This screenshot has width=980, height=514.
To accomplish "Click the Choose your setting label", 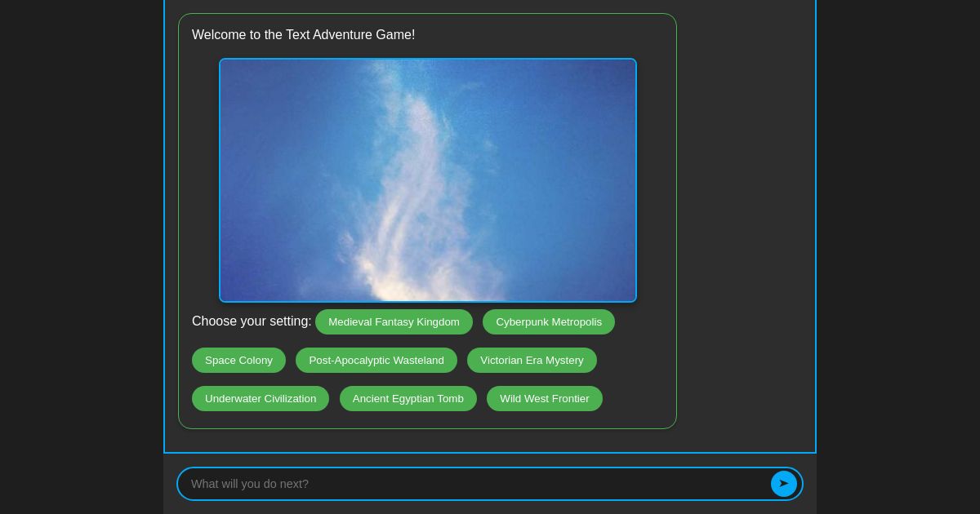I will click(251, 321).
